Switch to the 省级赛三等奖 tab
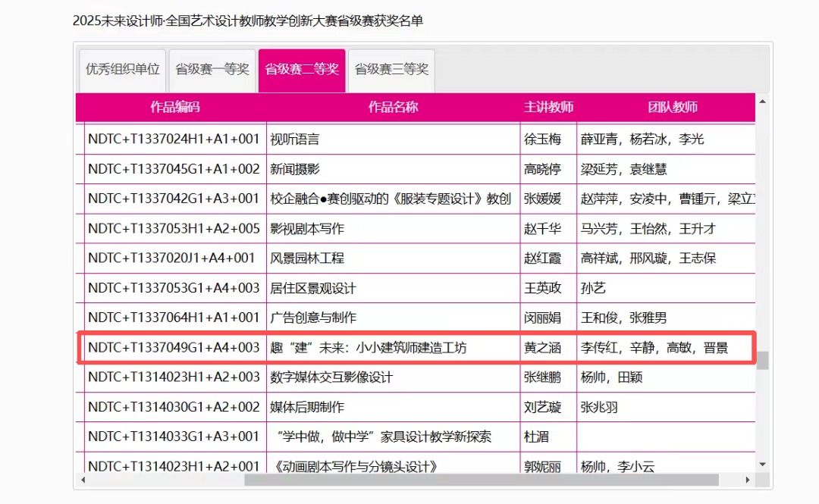This screenshot has height=504, width=819. pyautogui.click(x=392, y=70)
